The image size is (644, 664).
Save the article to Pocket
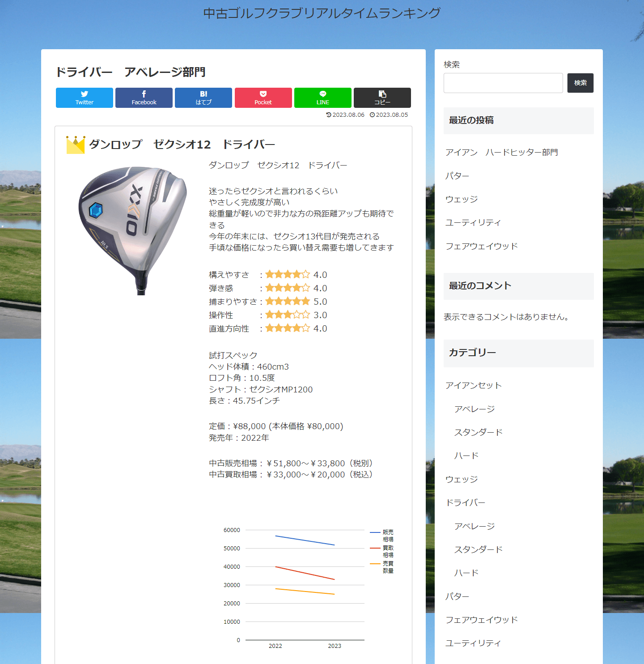click(263, 98)
